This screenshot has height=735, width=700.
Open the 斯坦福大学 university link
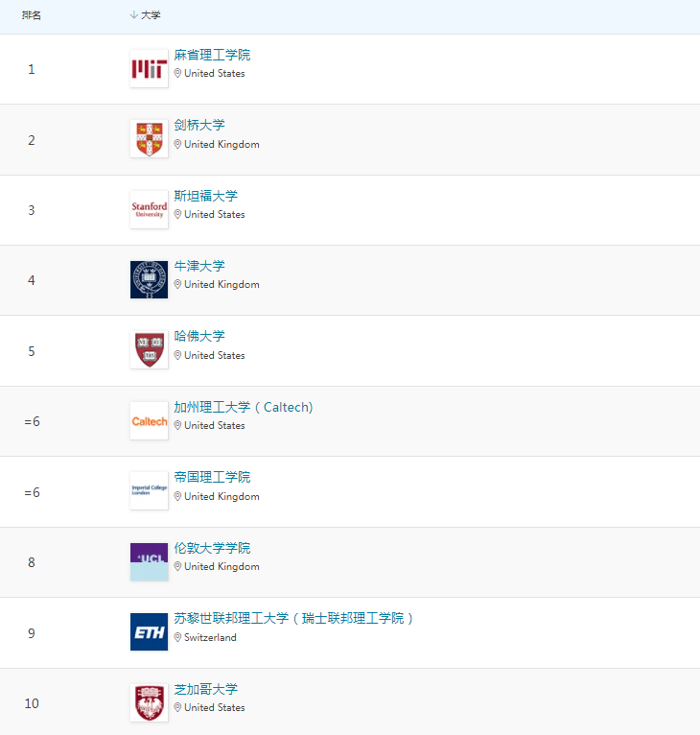click(x=206, y=196)
